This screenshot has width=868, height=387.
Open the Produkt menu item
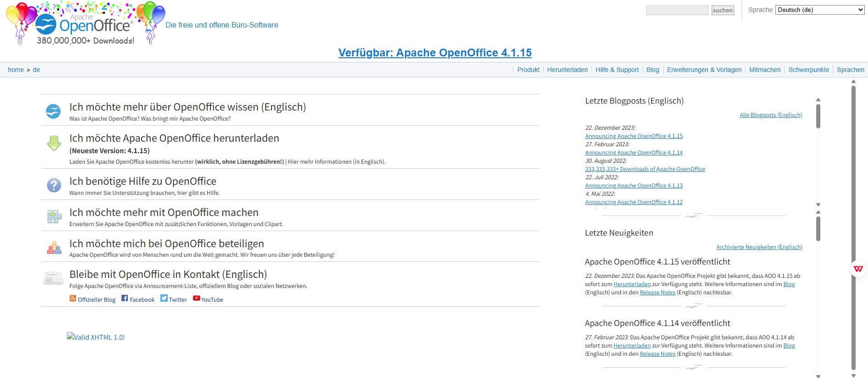click(528, 70)
